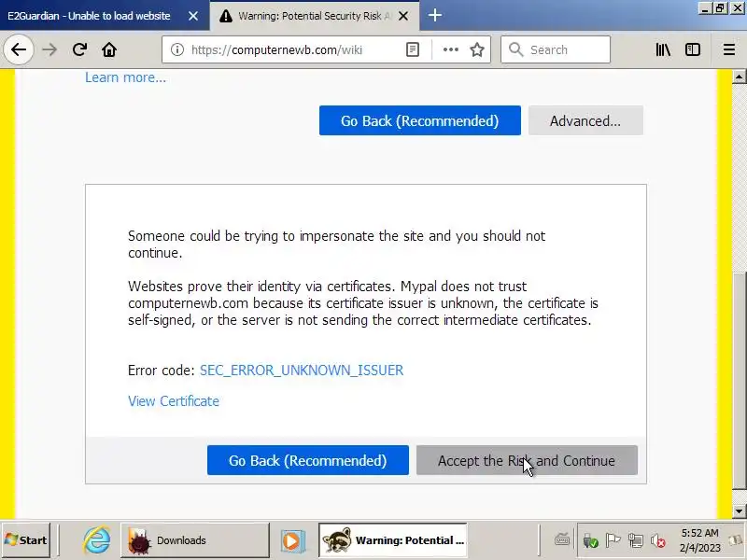Click the on-screen keyboard tray icon
The width and height of the screenshot is (747, 560).
click(x=562, y=540)
